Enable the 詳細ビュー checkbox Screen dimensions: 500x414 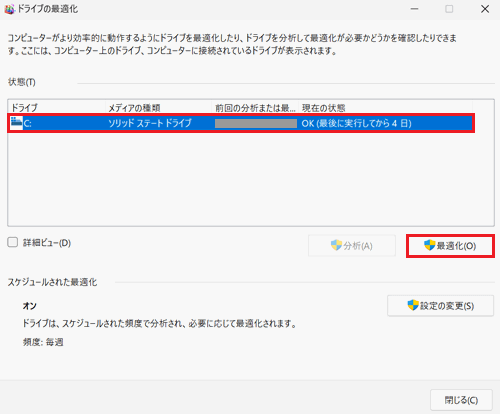[x=13, y=242]
